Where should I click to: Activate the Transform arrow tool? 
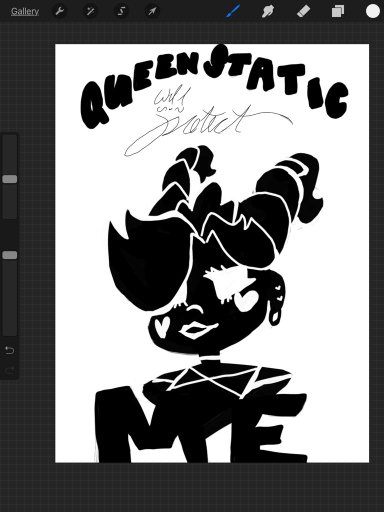point(152,12)
